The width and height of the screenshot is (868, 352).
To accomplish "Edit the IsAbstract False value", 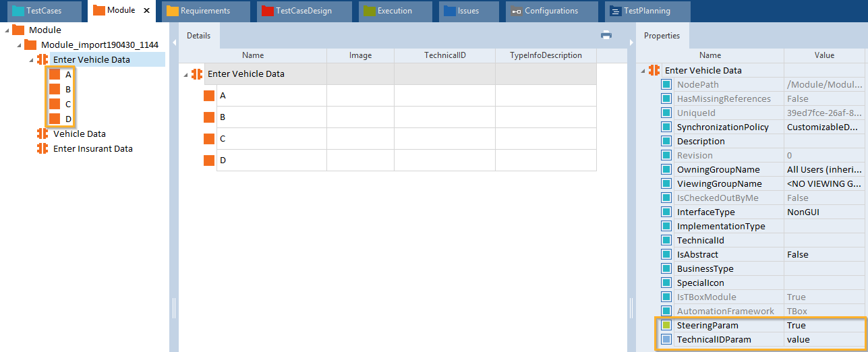I will [824, 255].
